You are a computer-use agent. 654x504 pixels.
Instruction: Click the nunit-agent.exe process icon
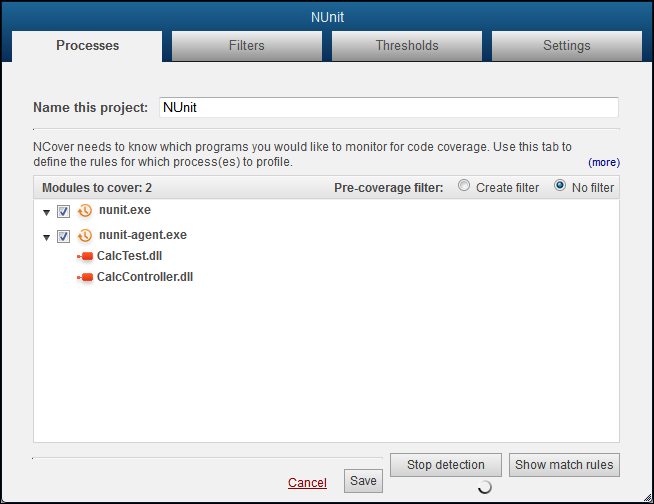click(85, 236)
